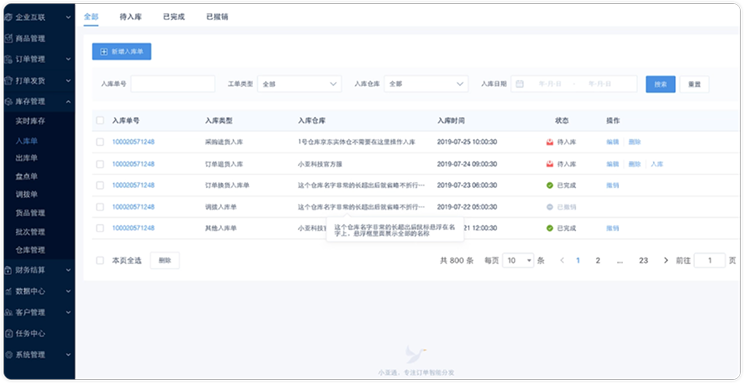
Task: Check the 采购进货入库 row checkbox
Action: tap(100, 142)
